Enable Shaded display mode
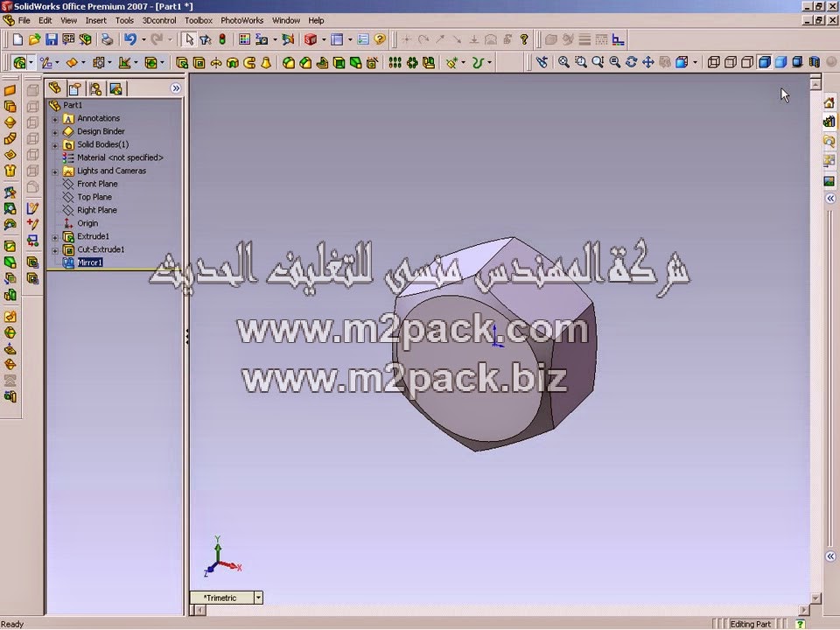This screenshot has width=840, height=630. point(780,62)
